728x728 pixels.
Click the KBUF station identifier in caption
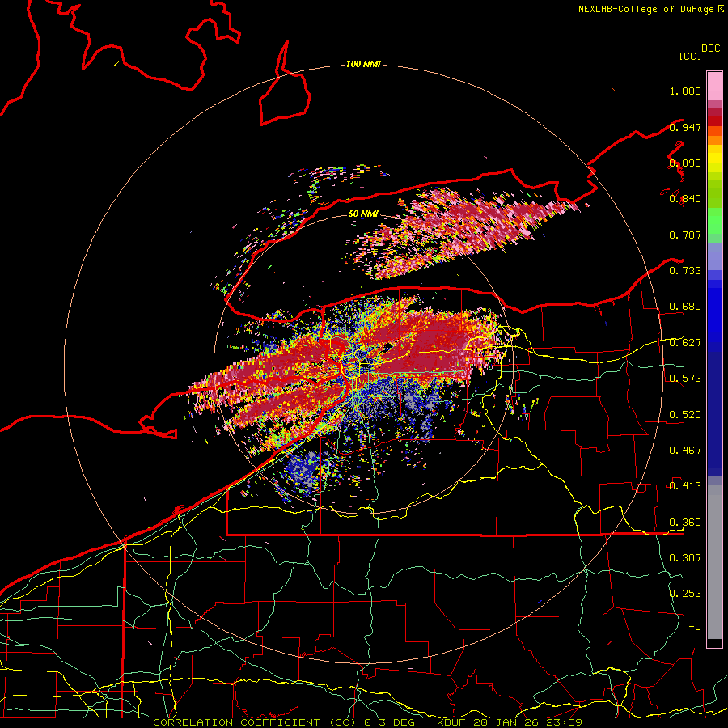(x=451, y=722)
